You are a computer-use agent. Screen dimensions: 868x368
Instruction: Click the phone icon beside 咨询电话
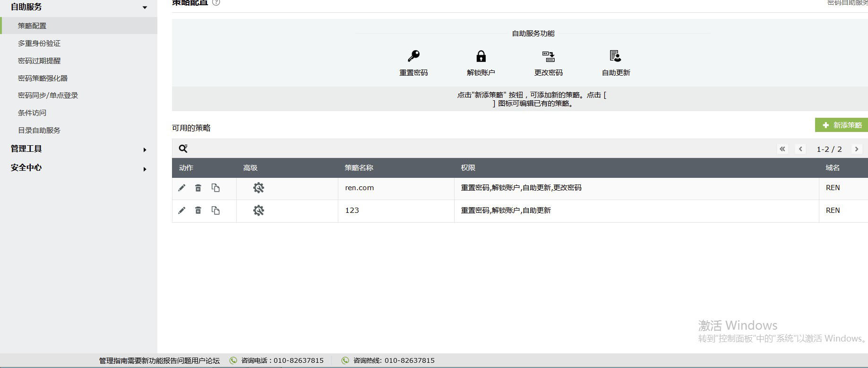[233, 360]
